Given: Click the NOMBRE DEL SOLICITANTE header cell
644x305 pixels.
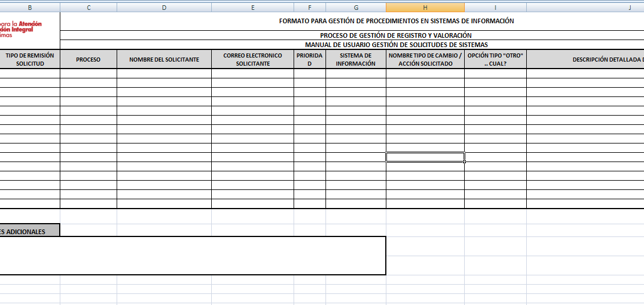Looking at the screenshot, I should click(x=164, y=59).
